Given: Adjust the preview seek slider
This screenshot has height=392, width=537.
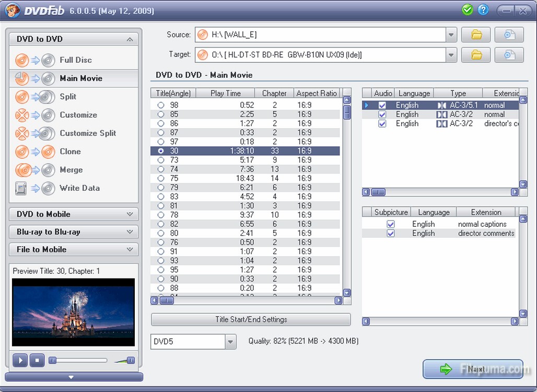Looking at the screenshot, I should [53, 360].
